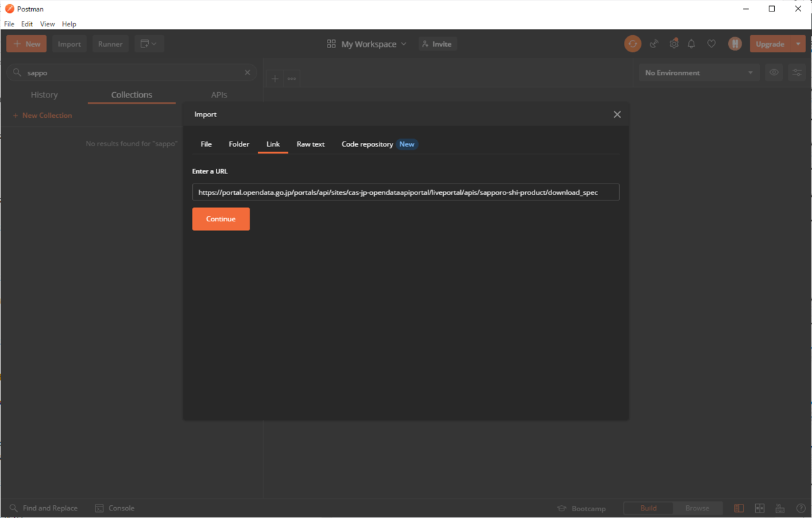Switch to the History sidebar tab

coord(45,95)
